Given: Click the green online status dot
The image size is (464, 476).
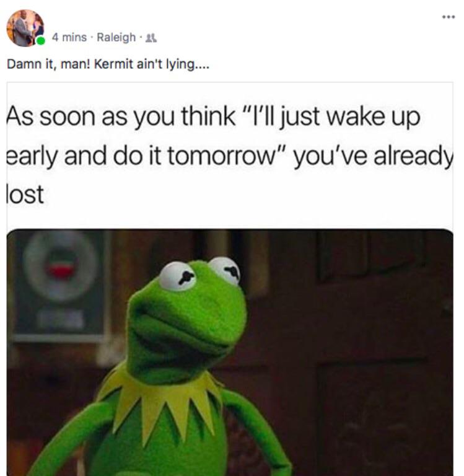Looking at the screenshot, I should (41, 41).
